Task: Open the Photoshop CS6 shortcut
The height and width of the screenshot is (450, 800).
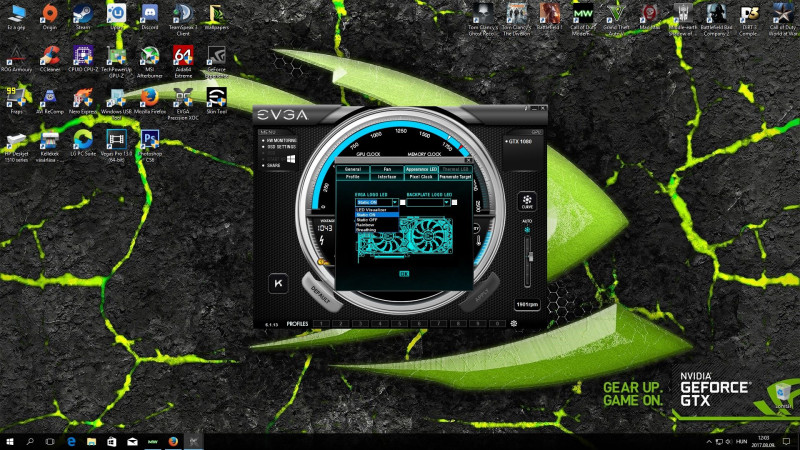Action: point(149,146)
